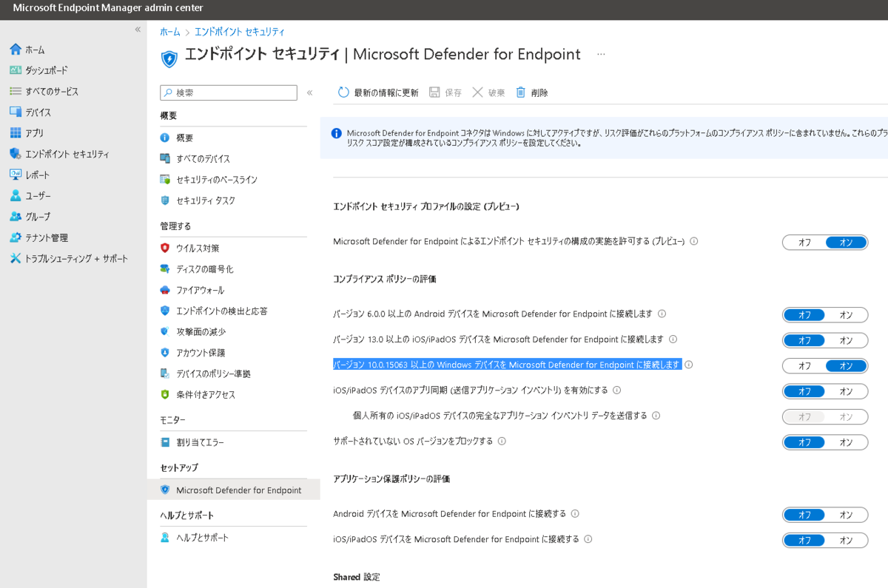
Task: Show info for the endpoint security configuration setting
Action: pos(694,241)
